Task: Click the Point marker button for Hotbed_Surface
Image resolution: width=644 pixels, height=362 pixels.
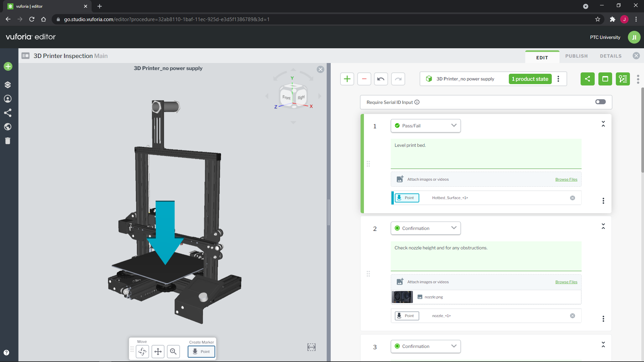Action: click(x=407, y=198)
